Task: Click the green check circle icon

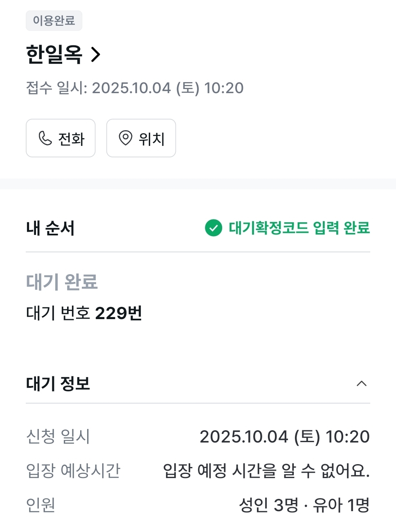Action: (x=214, y=228)
